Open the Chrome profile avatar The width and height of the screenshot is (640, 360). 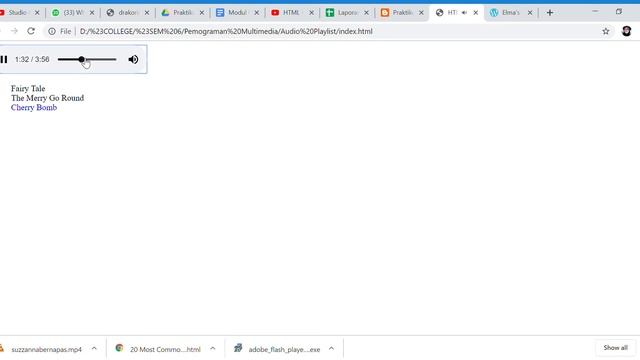[627, 31]
